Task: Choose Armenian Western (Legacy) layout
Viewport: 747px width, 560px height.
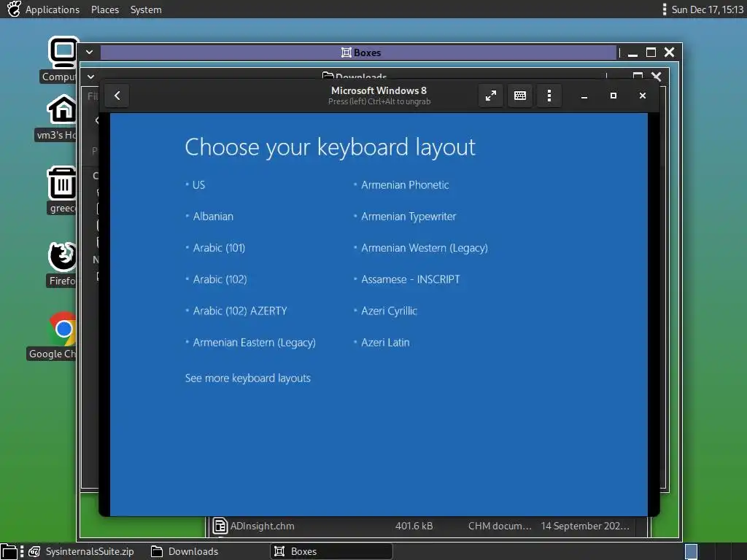Action: click(x=425, y=248)
